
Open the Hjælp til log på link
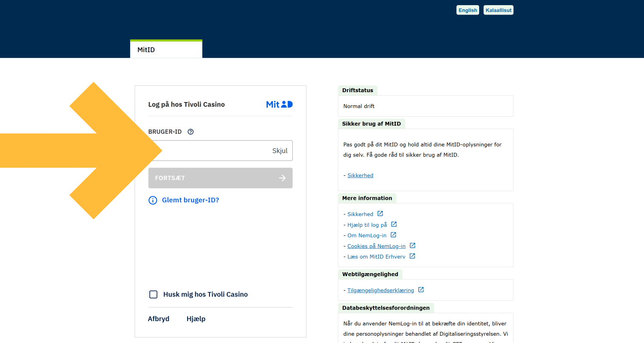367,225
